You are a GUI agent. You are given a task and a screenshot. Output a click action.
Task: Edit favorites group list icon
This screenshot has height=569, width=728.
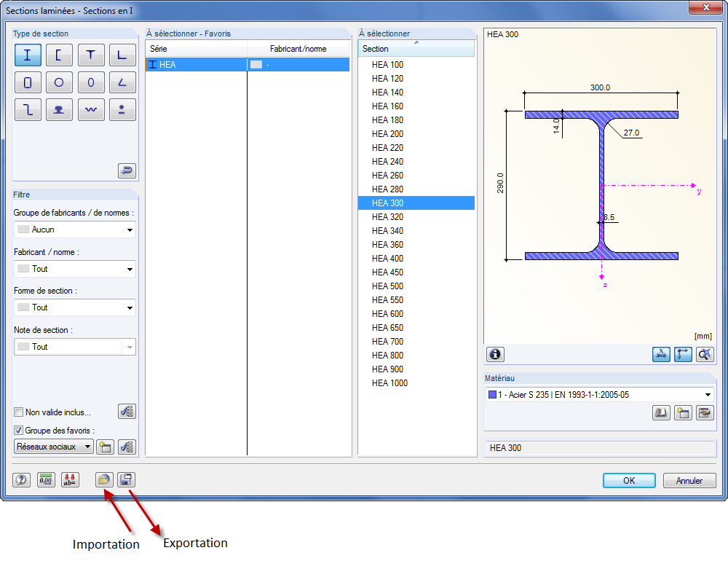pyautogui.click(x=127, y=447)
